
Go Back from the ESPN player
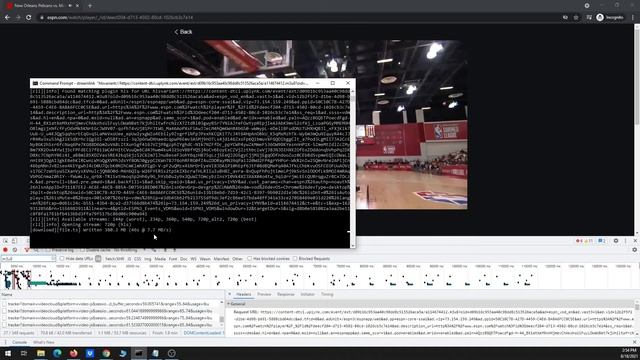click(183, 32)
